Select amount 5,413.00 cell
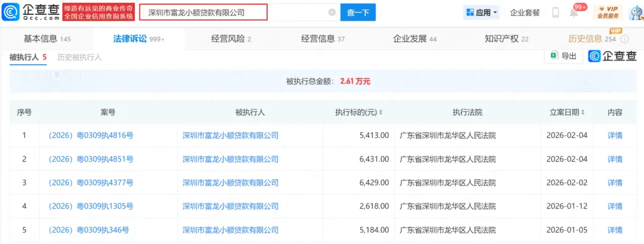Screen dimensions: 644x244 [374, 135]
